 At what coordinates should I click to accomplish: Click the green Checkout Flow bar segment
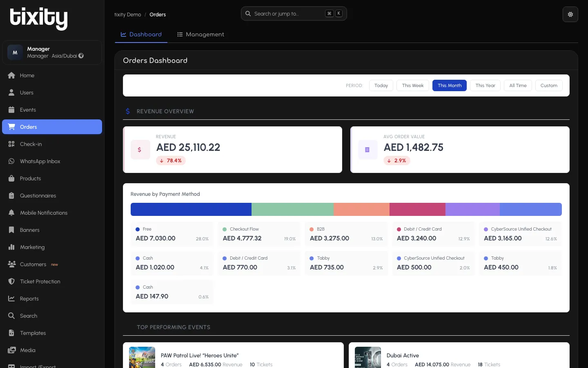(x=293, y=209)
